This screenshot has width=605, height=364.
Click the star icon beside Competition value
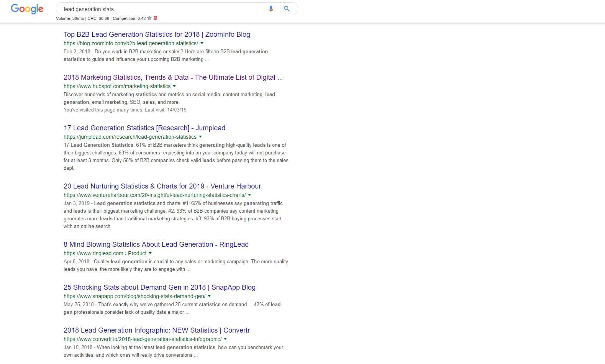149,18
